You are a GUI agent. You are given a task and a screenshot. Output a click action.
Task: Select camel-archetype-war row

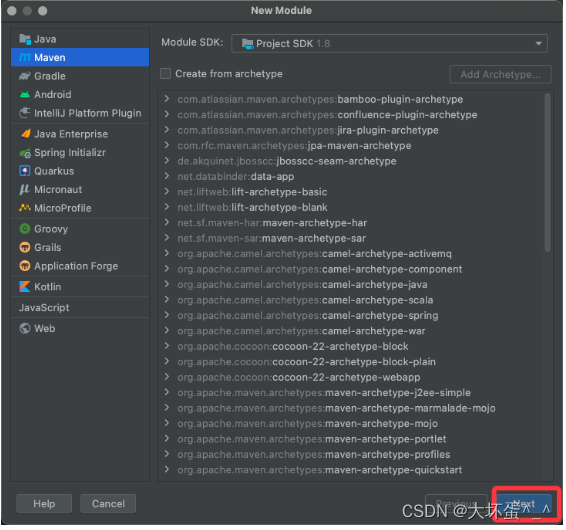pyautogui.click(x=351, y=331)
